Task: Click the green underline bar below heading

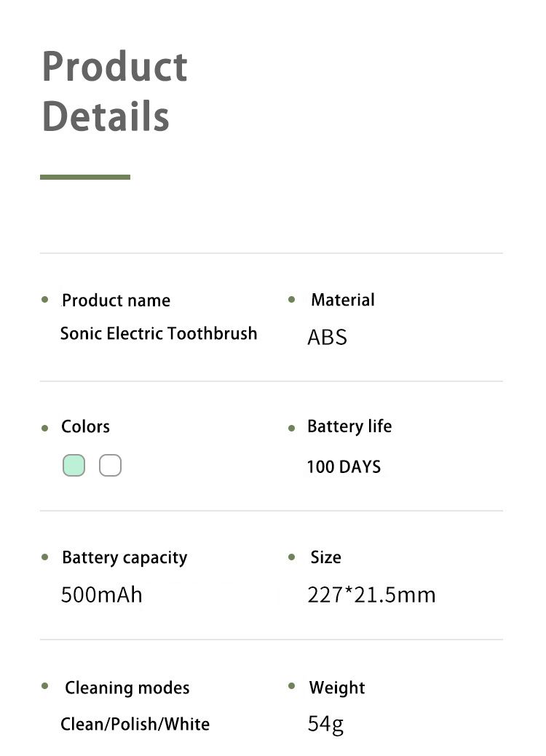Action: [x=85, y=177]
